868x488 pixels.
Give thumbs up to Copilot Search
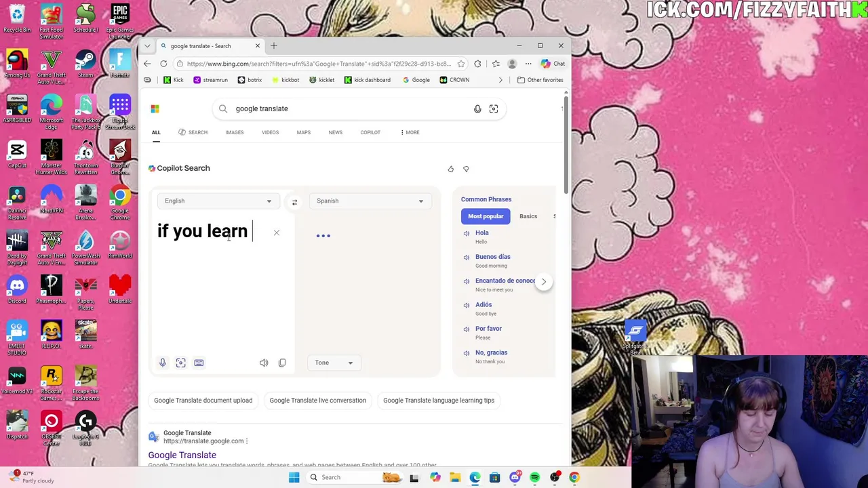(x=451, y=169)
